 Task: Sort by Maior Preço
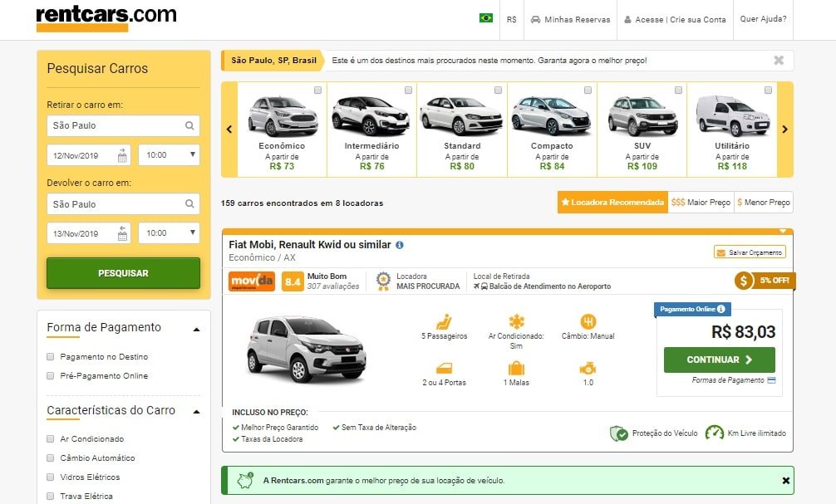pos(701,203)
